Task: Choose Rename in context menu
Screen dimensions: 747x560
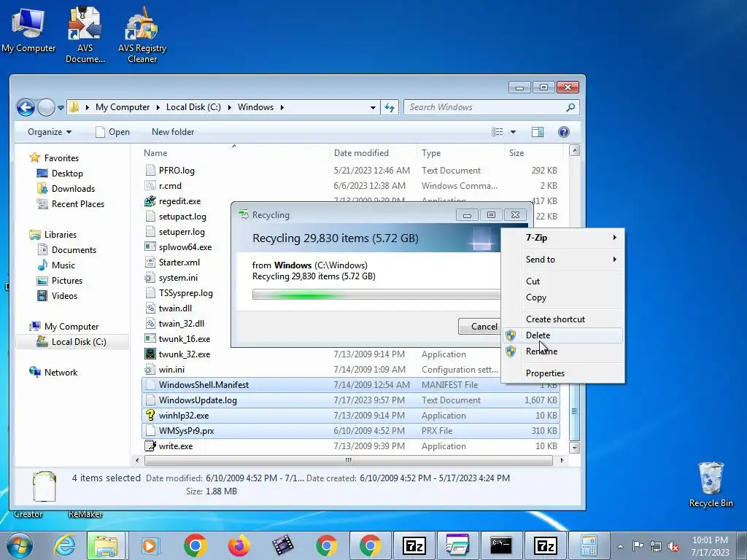Action: [562, 351]
